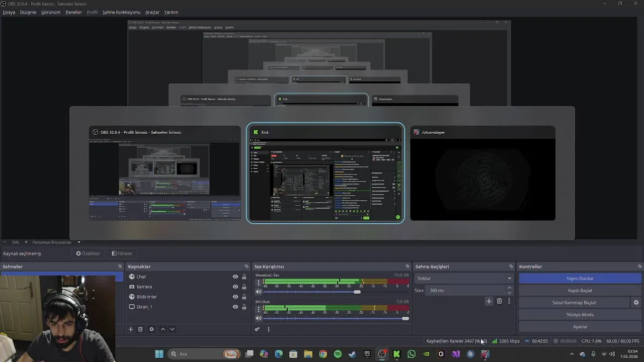Open the Masaüstü Ses options three-dot icon

(259, 283)
